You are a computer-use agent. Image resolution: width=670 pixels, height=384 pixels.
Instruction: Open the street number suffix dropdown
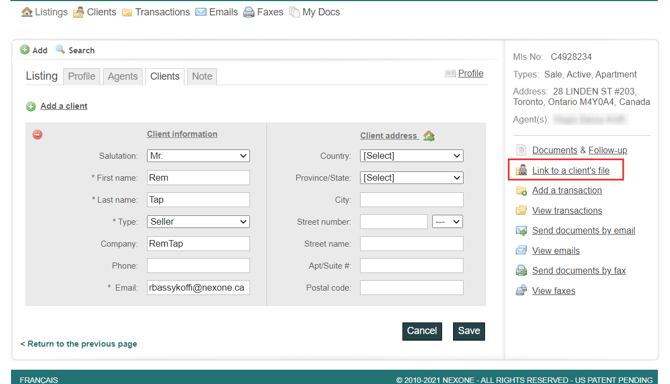click(x=447, y=222)
